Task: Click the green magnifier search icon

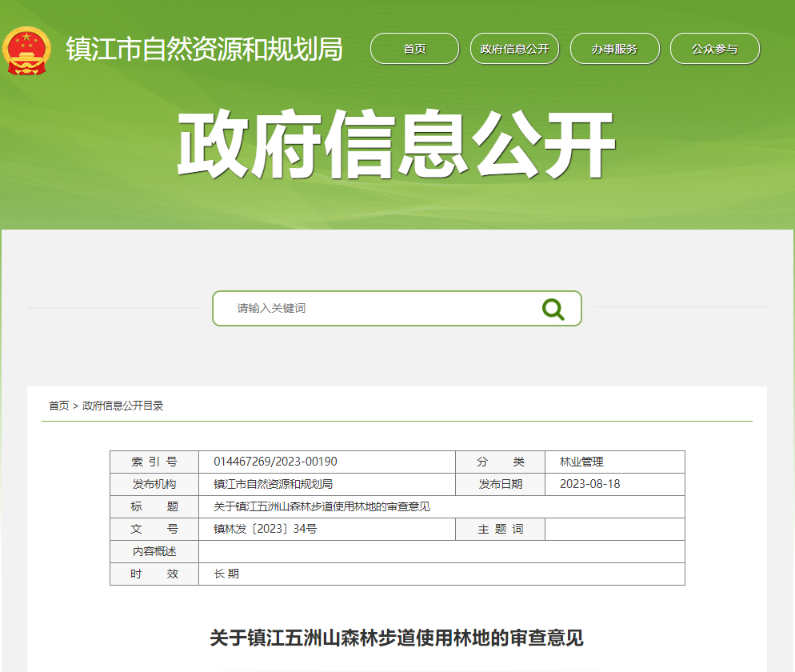Action: coord(553,309)
